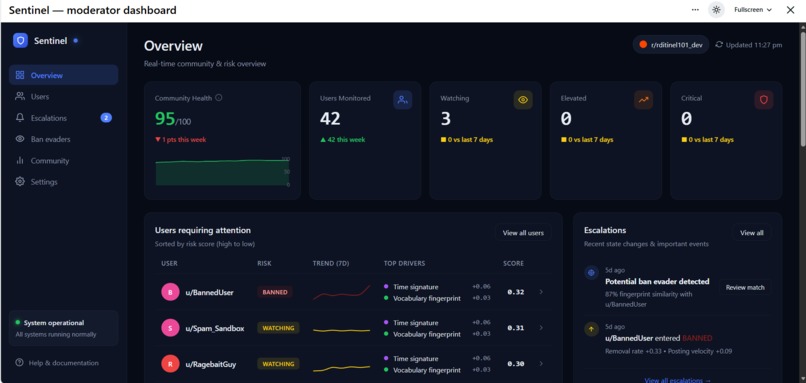
Task: Click the Overview grid icon in sidebar
Action: click(x=20, y=75)
